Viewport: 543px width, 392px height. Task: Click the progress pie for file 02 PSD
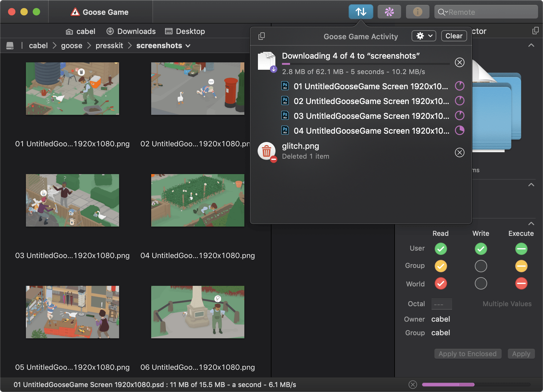pyautogui.click(x=459, y=101)
